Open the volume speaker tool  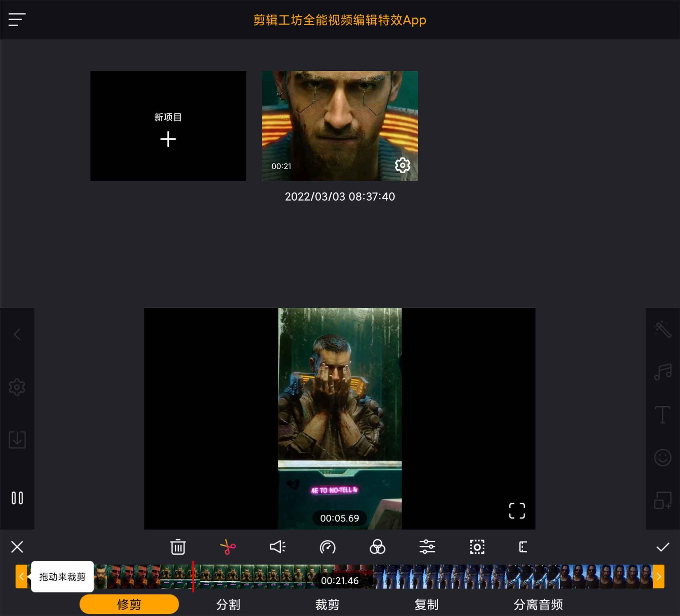(x=278, y=547)
